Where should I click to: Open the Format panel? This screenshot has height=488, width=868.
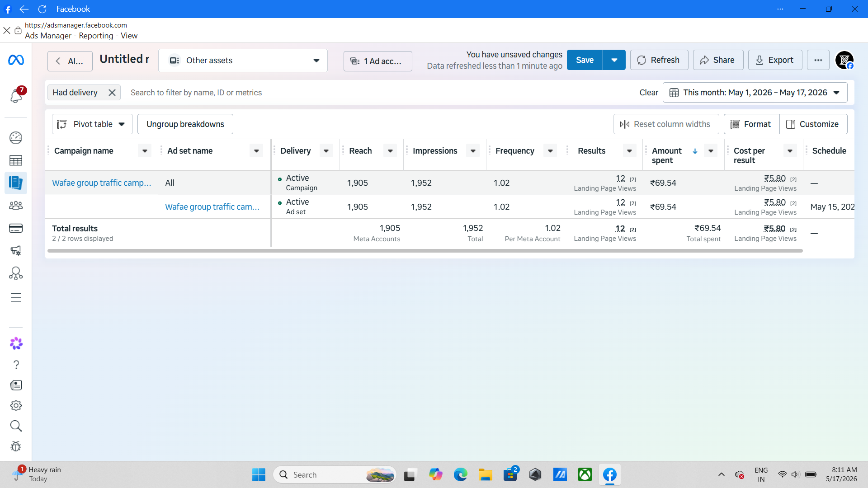click(x=751, y=124)
